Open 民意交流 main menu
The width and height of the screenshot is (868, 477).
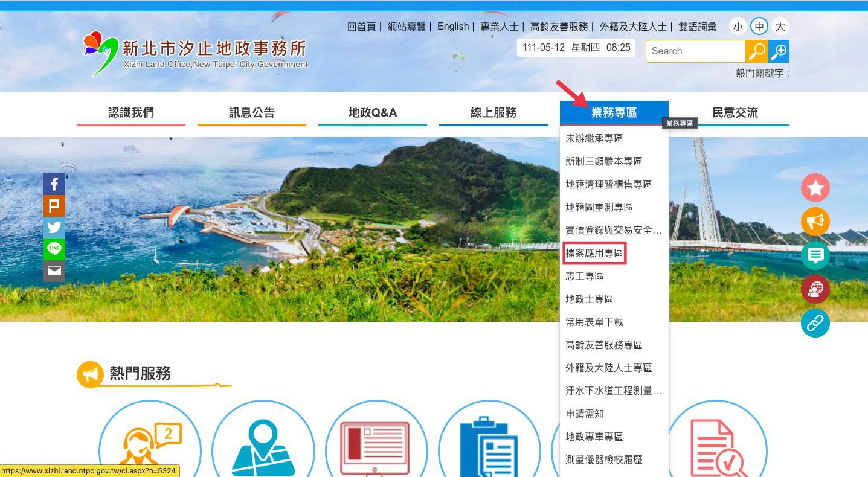point(735,113)
